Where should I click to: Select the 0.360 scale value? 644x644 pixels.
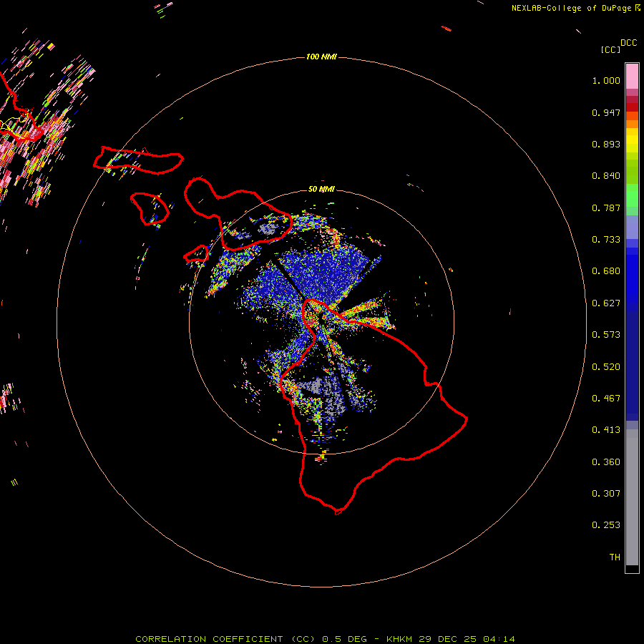(x=606, y=462)
